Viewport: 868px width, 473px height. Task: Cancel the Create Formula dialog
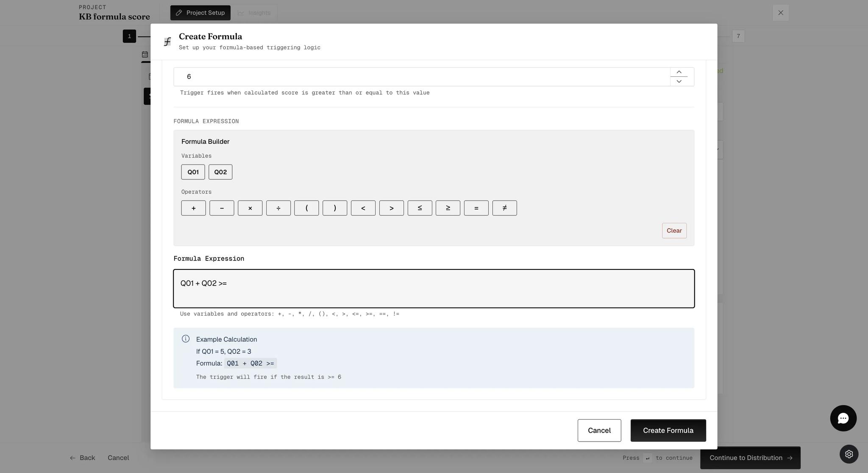coord(599,431)
